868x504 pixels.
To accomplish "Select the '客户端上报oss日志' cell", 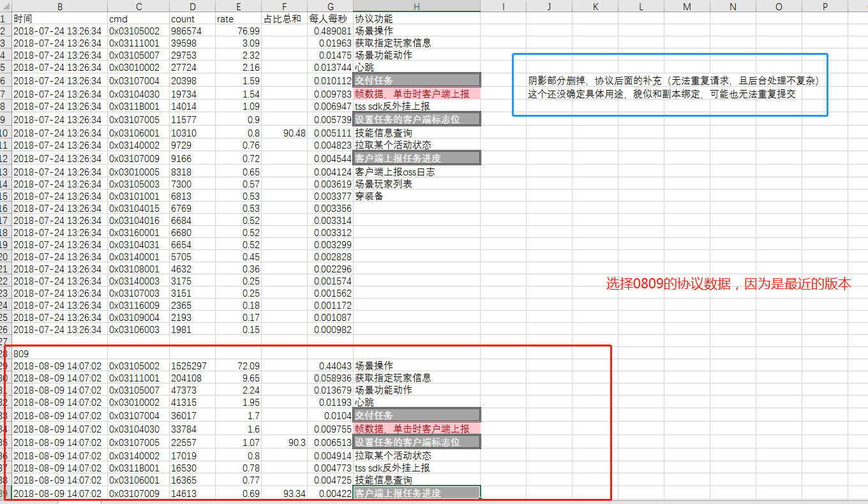I will click(416, 172).
